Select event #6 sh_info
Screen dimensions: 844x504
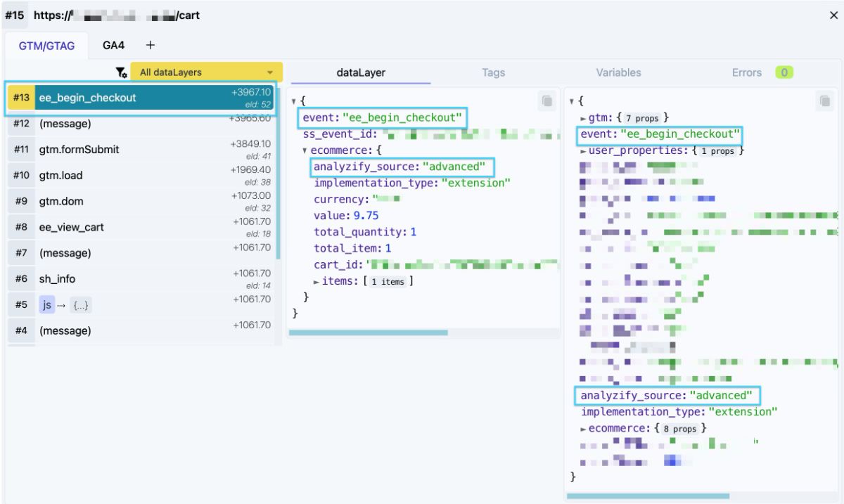tap(141, 279)
